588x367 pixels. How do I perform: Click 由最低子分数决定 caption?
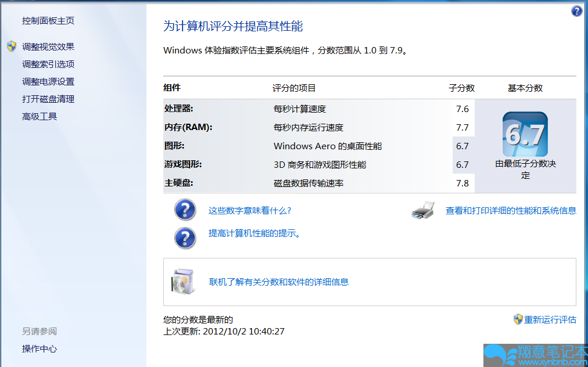[x=525, y=170]
